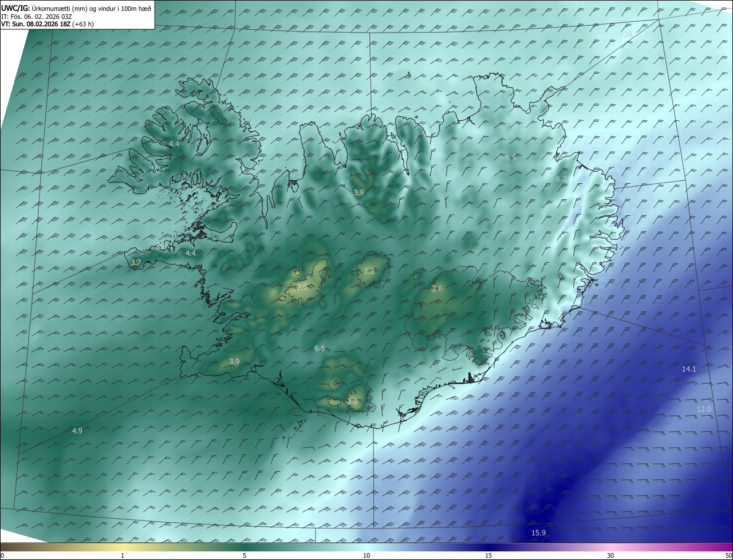
Task: Click the 4.9 value label over the sea
Action: click(77, 431)
